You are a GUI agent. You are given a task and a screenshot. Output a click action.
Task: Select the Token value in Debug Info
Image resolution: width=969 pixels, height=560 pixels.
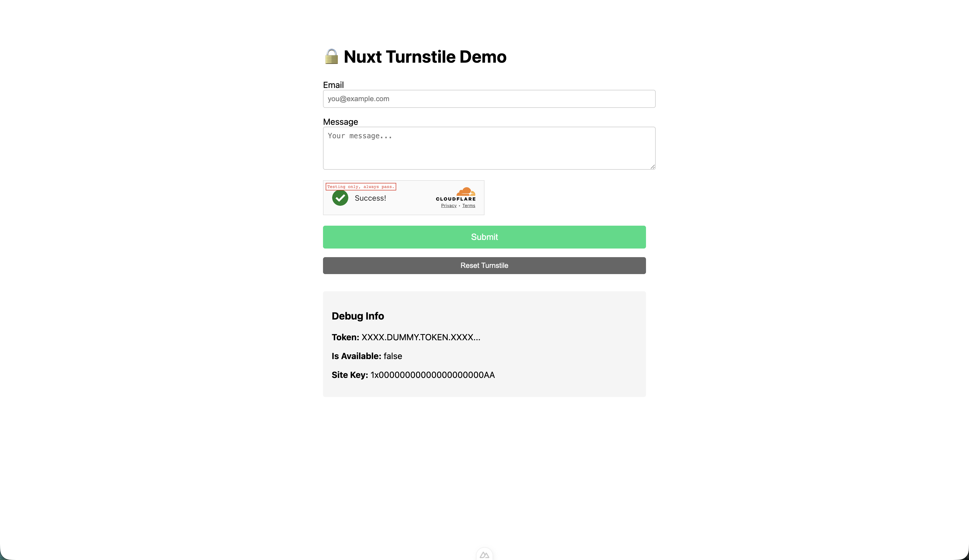[420, 337]
